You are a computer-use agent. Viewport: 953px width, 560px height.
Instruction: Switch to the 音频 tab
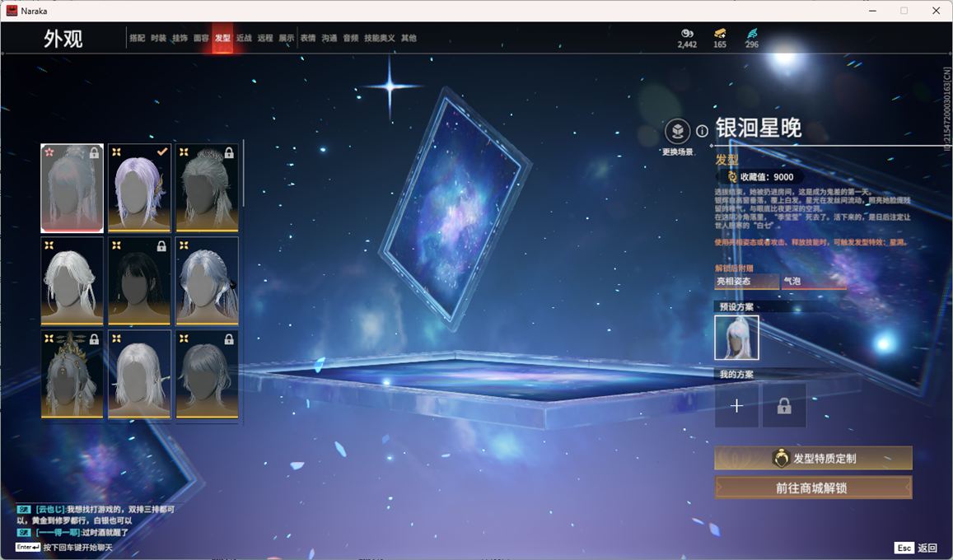coord(351,38)
